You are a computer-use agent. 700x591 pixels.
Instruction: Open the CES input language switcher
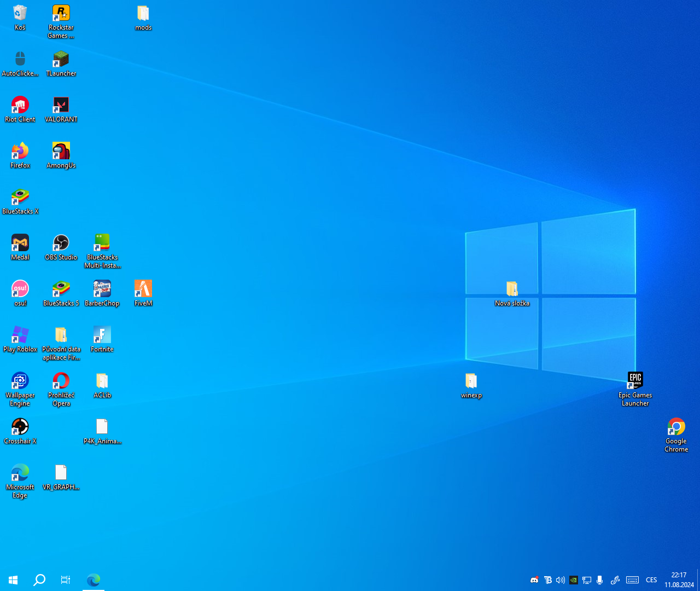pos(651,580)
